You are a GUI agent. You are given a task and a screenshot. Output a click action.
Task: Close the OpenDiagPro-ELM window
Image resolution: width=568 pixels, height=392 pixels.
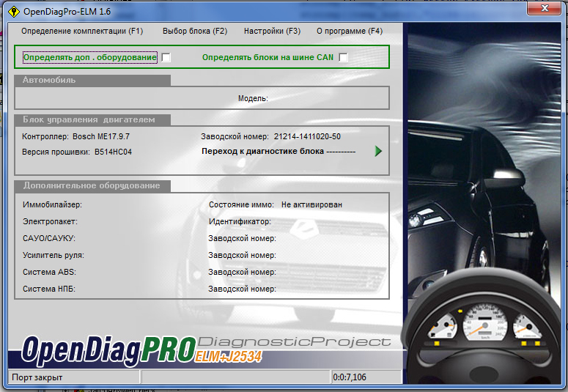click(544, 8)
